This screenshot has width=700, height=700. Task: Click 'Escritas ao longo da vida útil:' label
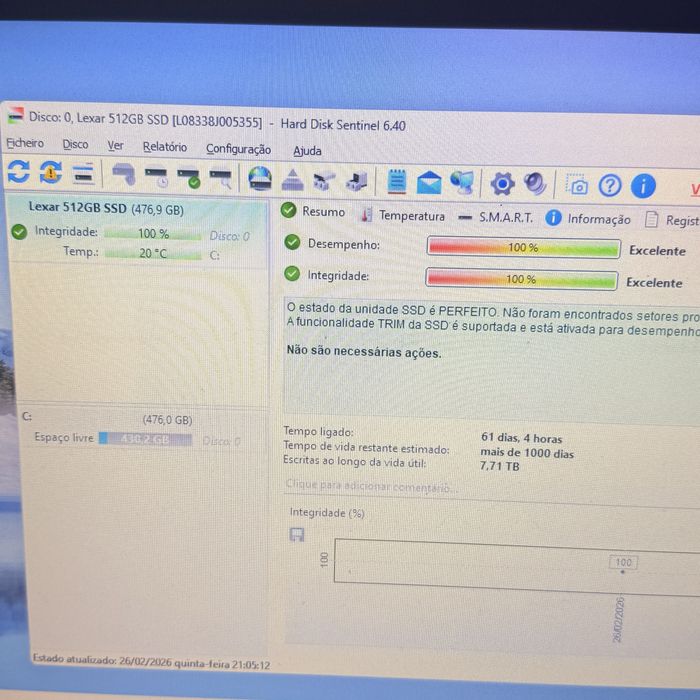pyautogui.click(x=354, y=461)
